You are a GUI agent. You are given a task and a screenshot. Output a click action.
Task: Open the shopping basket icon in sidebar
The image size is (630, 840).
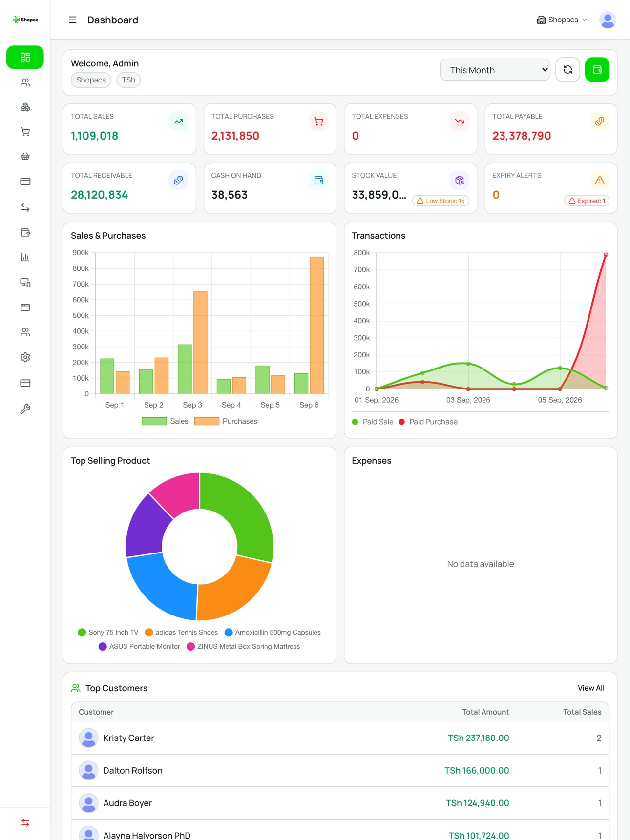click(25, 157)
